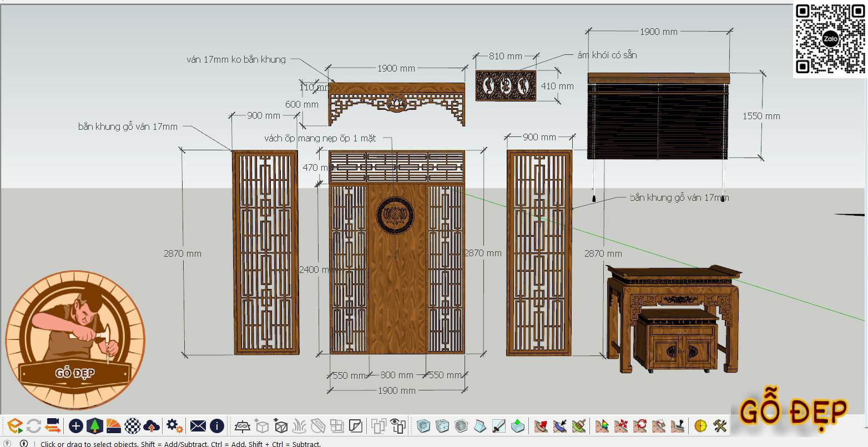Select the '470 m' dimension label
The width and height of the screenshot is (868, 447).
click(x=317, y=167)
